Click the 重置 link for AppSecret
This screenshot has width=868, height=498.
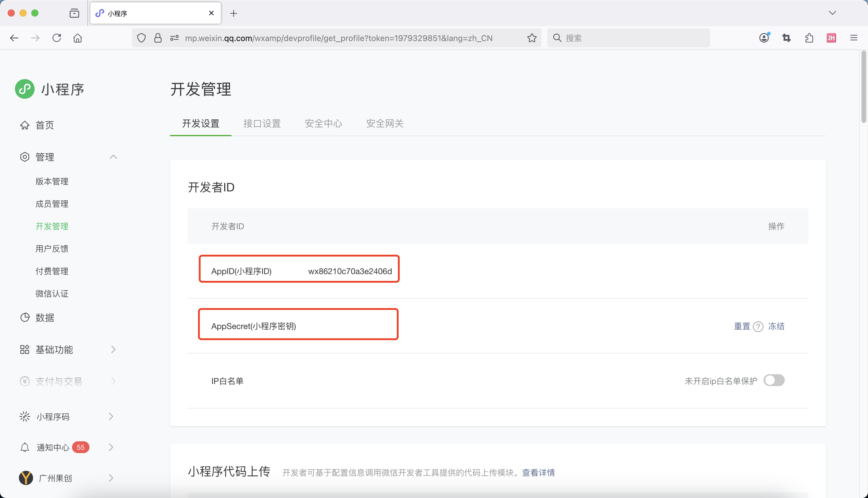coord(742,326)
